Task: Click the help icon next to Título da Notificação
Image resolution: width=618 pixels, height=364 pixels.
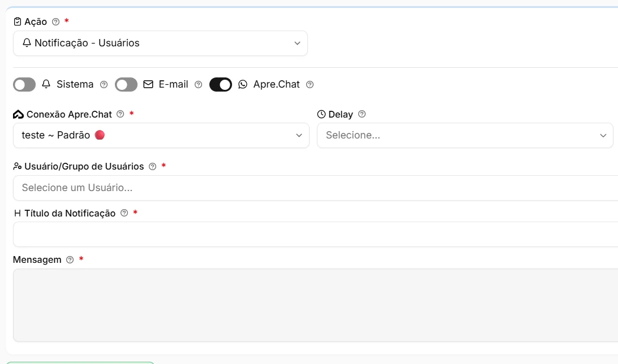Action: [124, 213]
